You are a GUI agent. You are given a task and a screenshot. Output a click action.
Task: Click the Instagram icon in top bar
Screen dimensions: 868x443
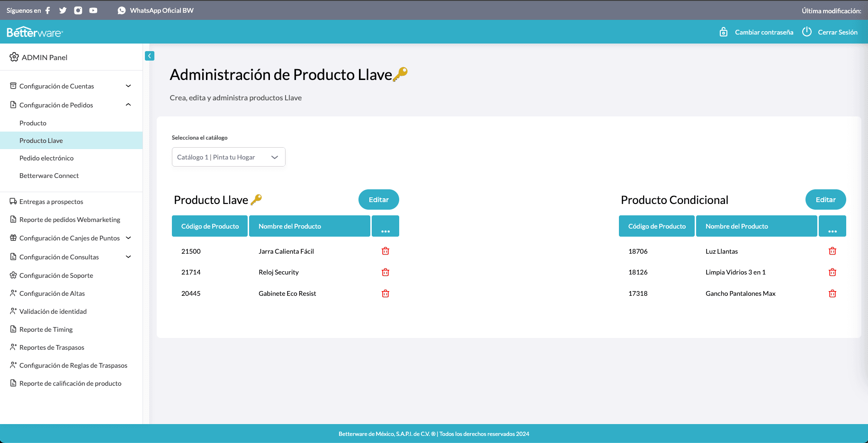point(78,10)
